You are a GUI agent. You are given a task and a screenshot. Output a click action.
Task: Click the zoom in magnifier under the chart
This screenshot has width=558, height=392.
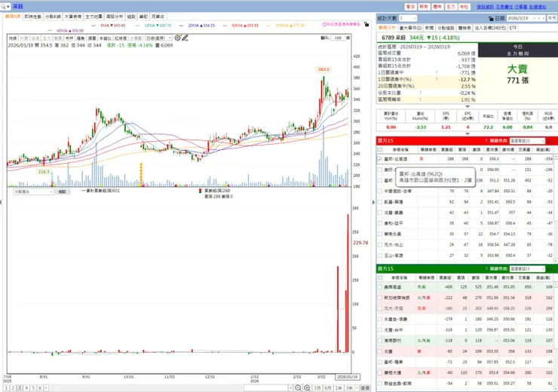pos(307,387)
